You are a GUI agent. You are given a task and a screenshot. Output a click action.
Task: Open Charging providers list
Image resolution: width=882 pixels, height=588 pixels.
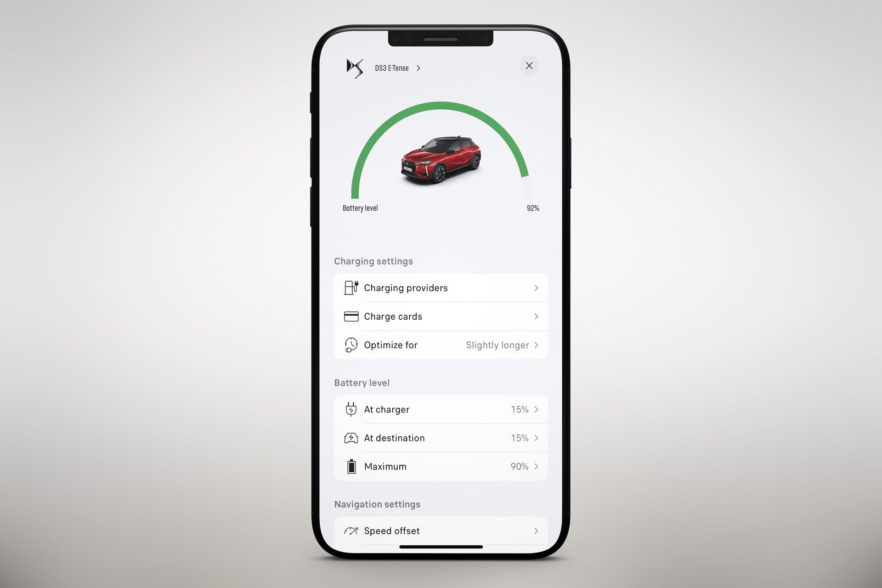[x=441, y=288]
